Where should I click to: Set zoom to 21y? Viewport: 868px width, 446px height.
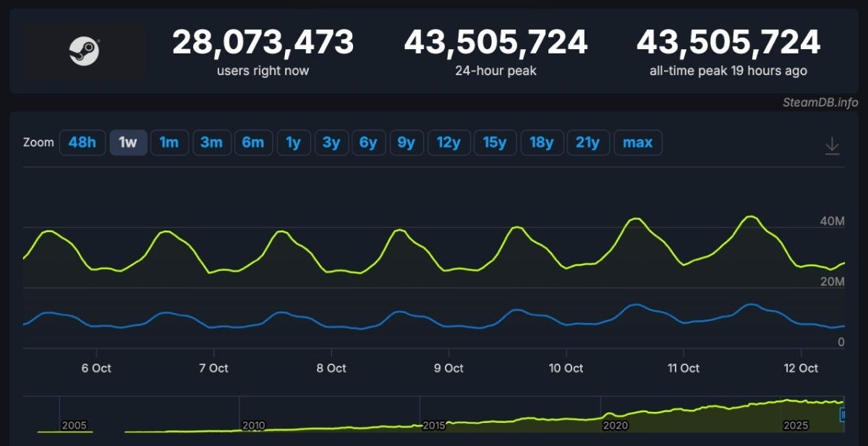[588, 142]
